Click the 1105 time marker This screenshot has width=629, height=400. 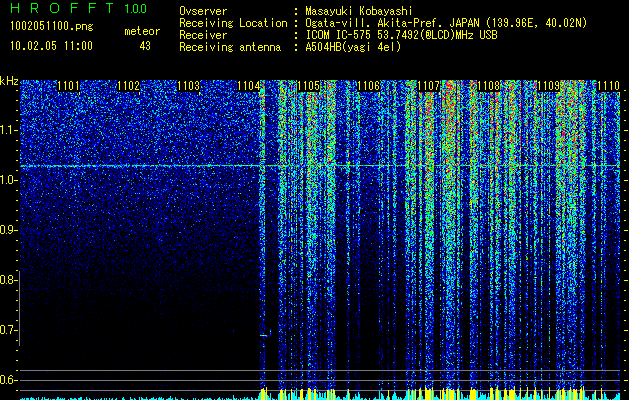[308, 86]
